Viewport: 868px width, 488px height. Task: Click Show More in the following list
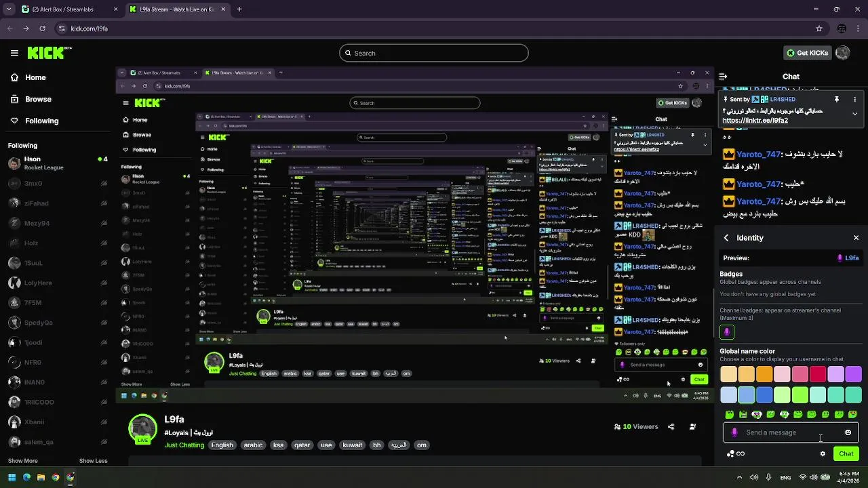pyautogui.click(x=22, y=461)
